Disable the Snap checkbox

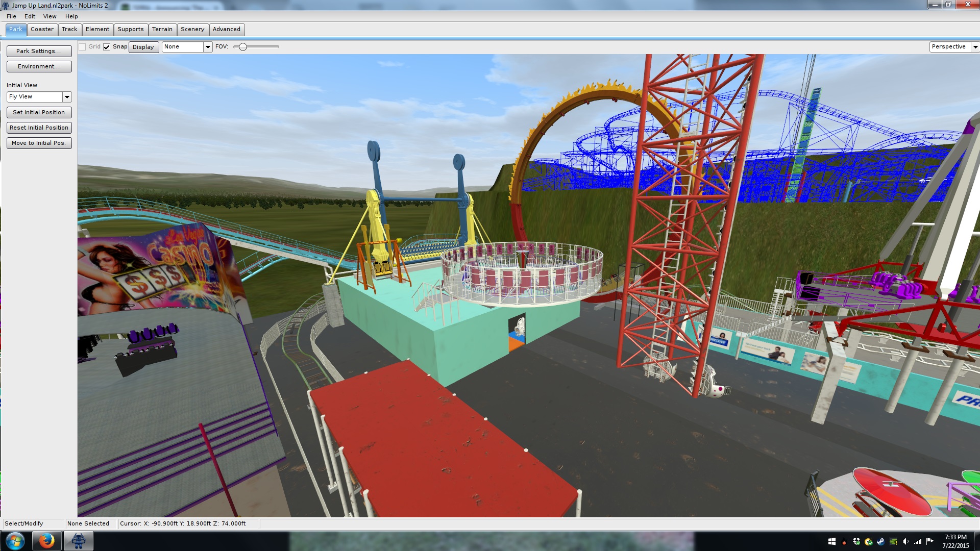(x=107, y=47)
